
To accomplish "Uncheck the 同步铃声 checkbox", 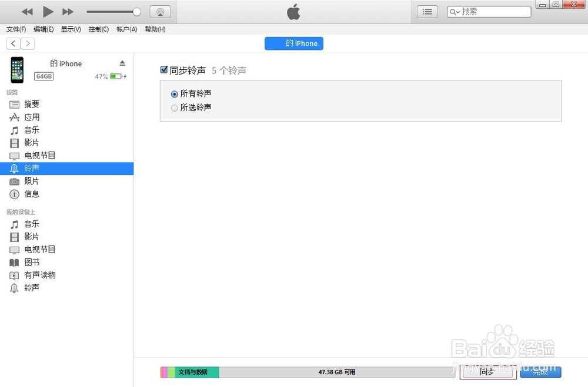I will pyautogui.click(x=164, y=69).
